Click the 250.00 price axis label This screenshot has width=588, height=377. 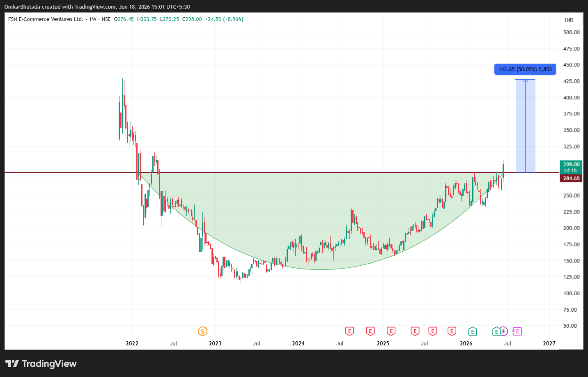[572, 195]
